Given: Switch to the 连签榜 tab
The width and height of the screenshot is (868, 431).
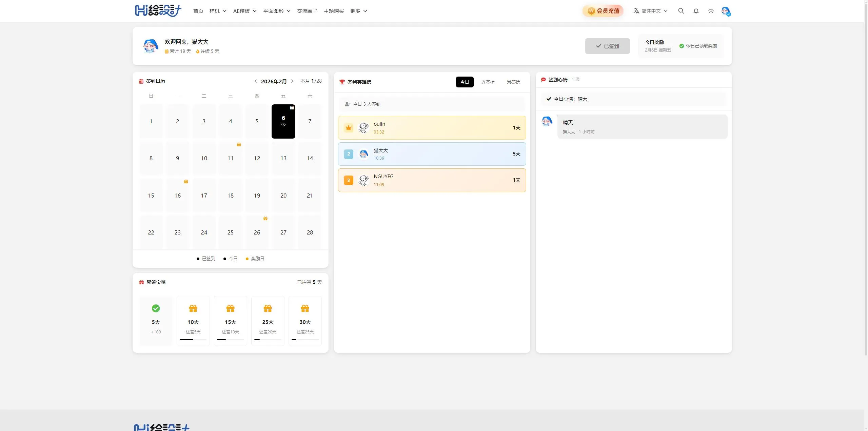Looking at the screenshot, I should [x=488, y=82].
